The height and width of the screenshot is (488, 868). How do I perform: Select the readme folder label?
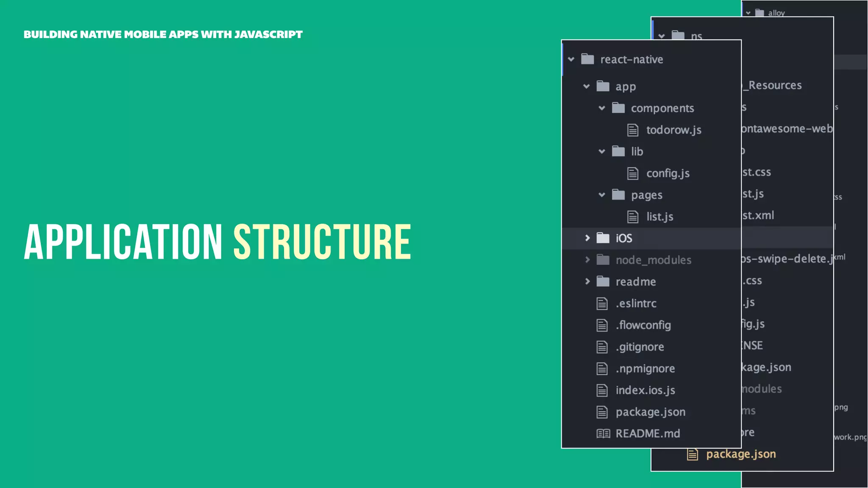coord(636,282)
